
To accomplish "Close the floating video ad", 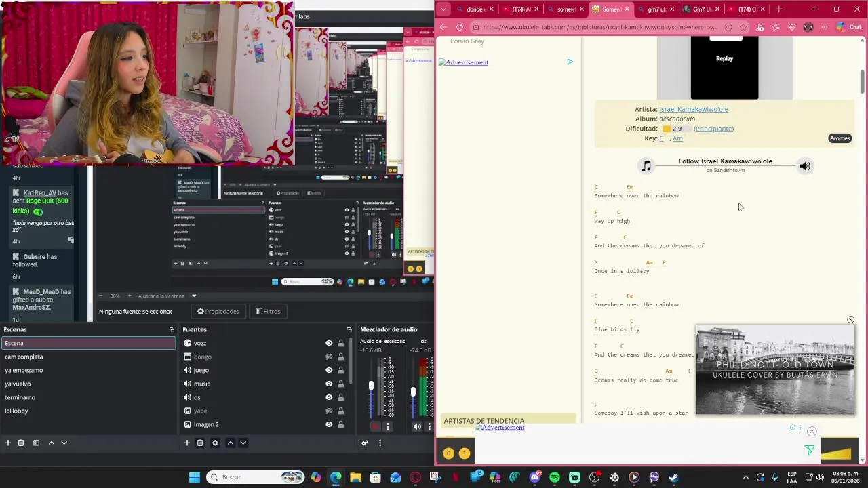I will click(850, 319).
